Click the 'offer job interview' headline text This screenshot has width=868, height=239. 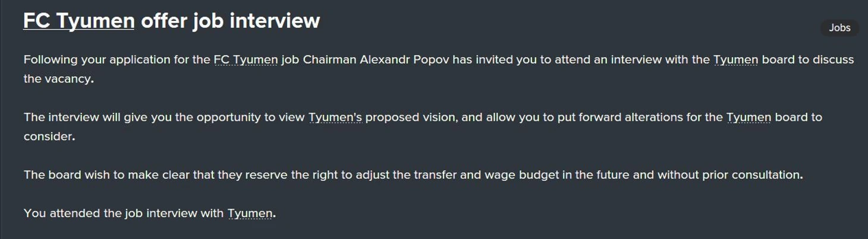230,21
